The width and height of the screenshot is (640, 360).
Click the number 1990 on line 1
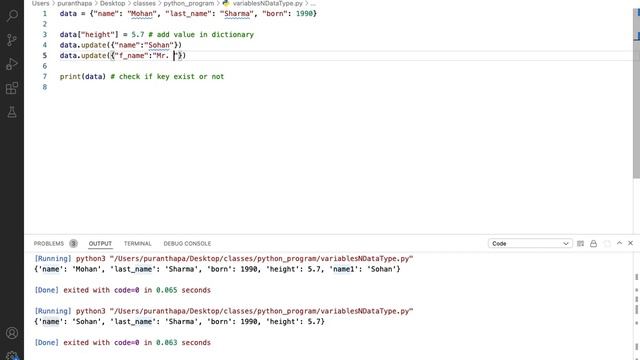pyautogui.click(x=304, y=13)
